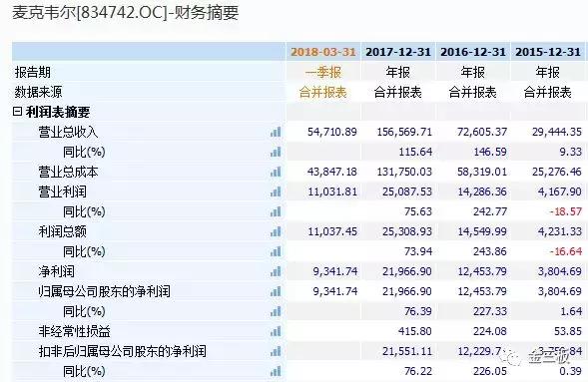The height and width of the screenshot is (382, 588).
Task: Click the 数据来源 row label
Action: [x=39, y=92]
